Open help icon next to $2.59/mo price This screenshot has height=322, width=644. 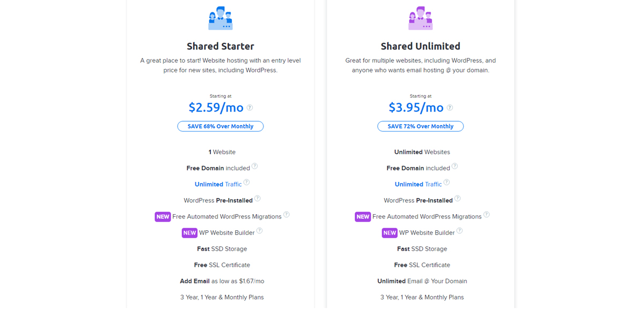tap(250, 107)
